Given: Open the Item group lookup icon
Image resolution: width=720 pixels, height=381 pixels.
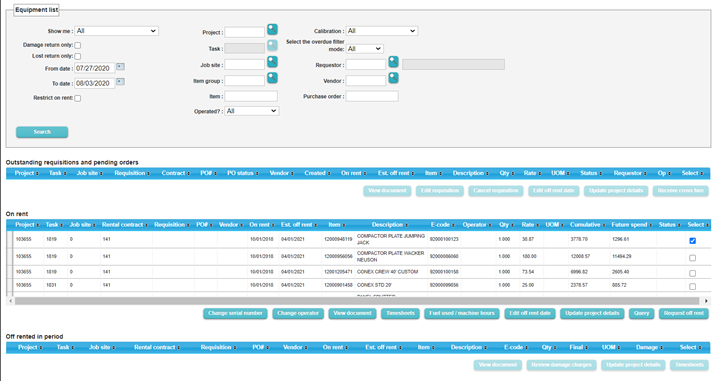Looking at the screenshot, I should [x=272, y=78].
